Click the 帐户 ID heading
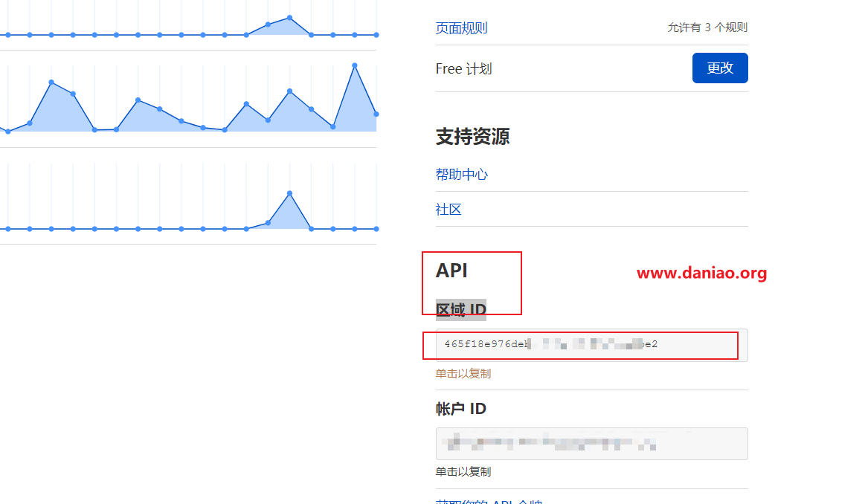This screenshot has height=504, width=865. pos(460,409)
